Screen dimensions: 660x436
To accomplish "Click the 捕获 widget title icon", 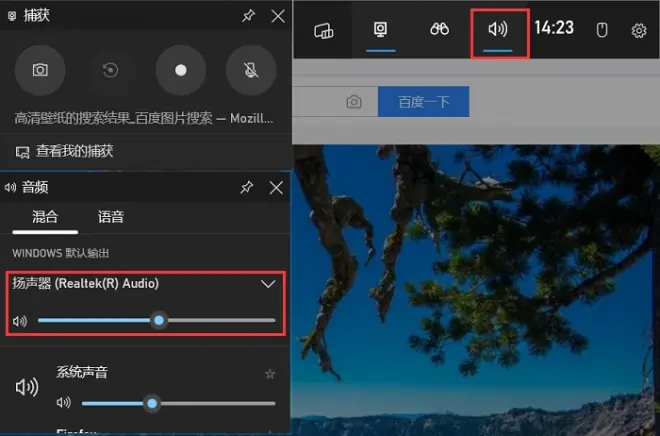I will [x=12, y=16].
